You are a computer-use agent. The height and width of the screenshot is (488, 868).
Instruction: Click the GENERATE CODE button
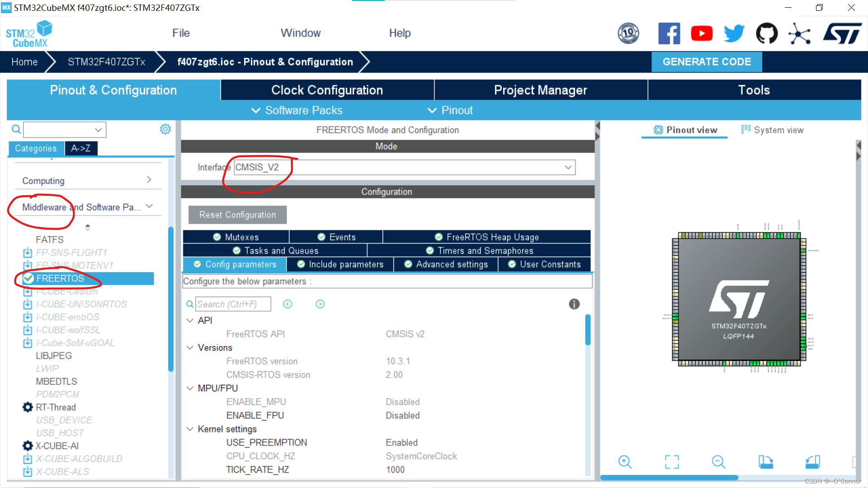click(x=706, y=62)
